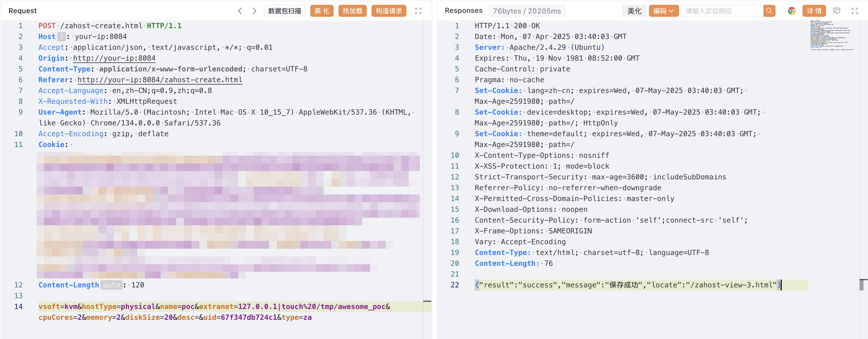Open the 编码 encoding dropdown
The width and height of the screenshot is (868, 339).
pos(663,11)
